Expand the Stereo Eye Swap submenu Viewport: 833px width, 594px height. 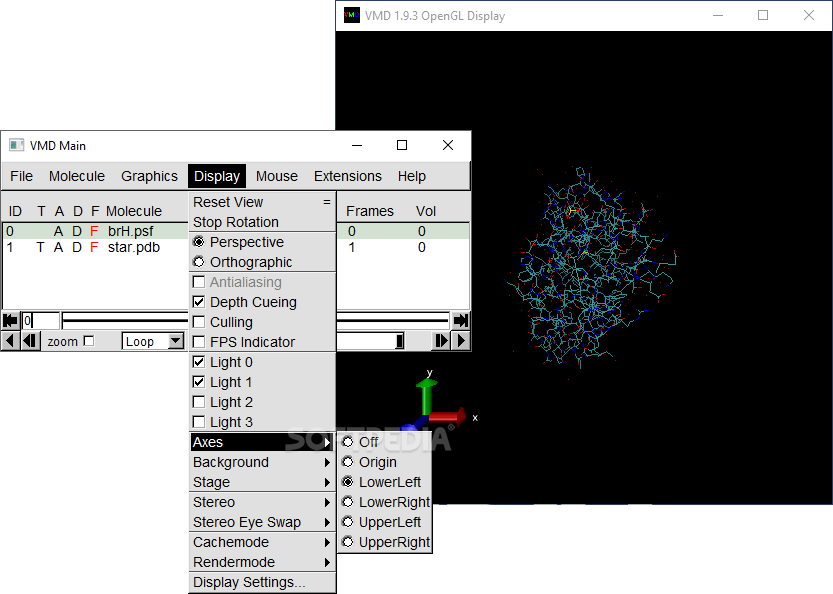coord(262,522)
